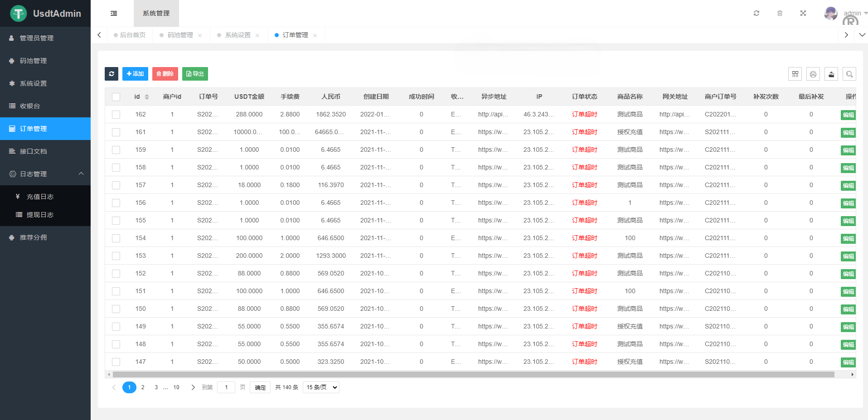Switch to the 码池管理 tab

pyautogui.click(x=180, y=35)
